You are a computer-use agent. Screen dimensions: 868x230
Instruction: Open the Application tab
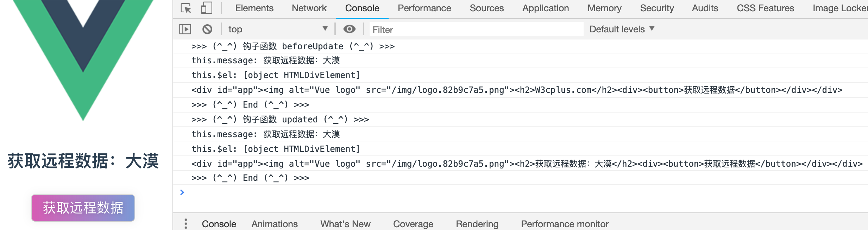[x=546, y=8]
